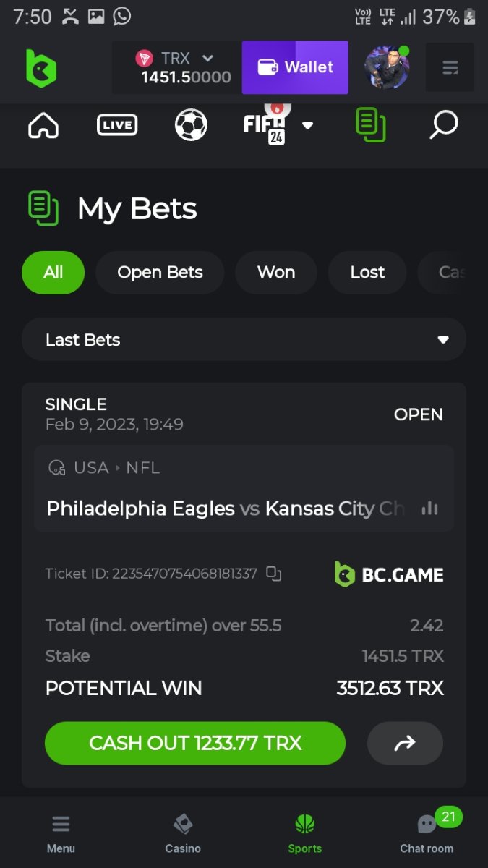Screen dimensions: 488x868
Task: Open My Bets slip icon in nav
Action: 371,125
